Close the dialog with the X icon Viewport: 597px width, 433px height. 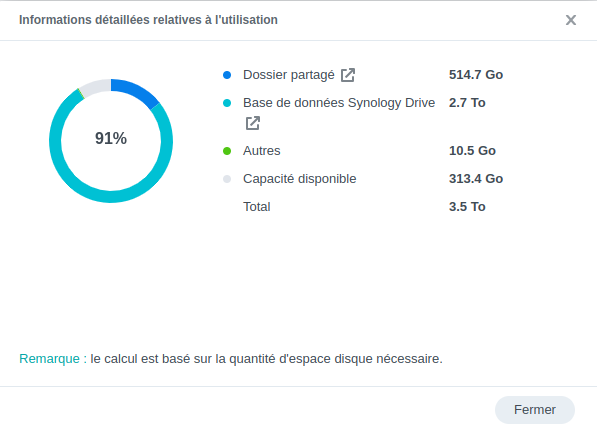pos(570,20)
